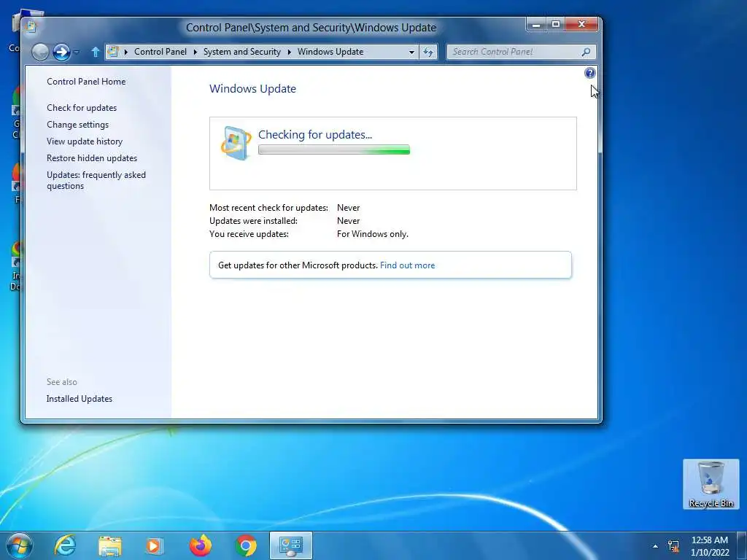Expand the arrow after Control Panel breadcrumb
This screenshot has height=560, width=747.
(x=195, y=52)
